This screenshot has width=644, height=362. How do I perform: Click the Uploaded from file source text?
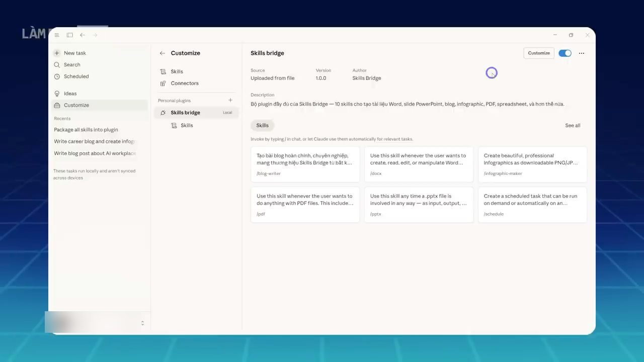point(273,78)
